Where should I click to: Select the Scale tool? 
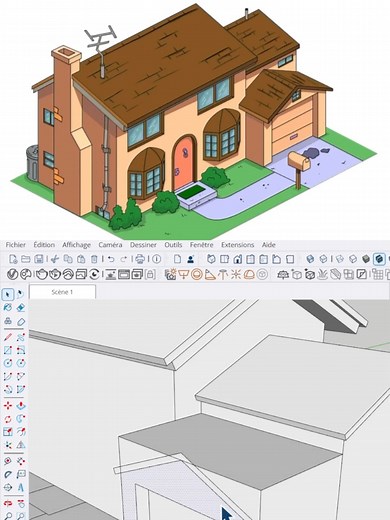(x=8, y=432)
